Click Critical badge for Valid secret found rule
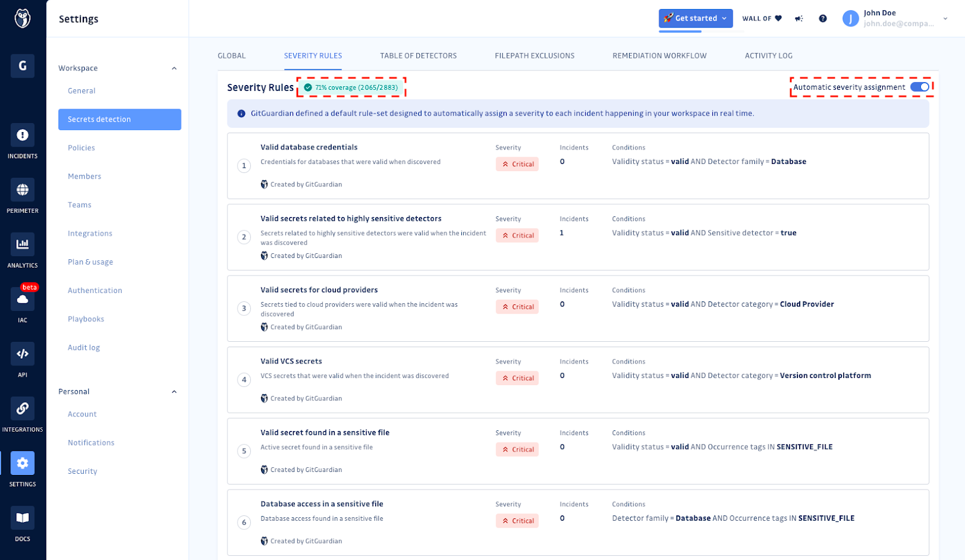The height and width of the screenshot is (560, 965). point(517,449)
